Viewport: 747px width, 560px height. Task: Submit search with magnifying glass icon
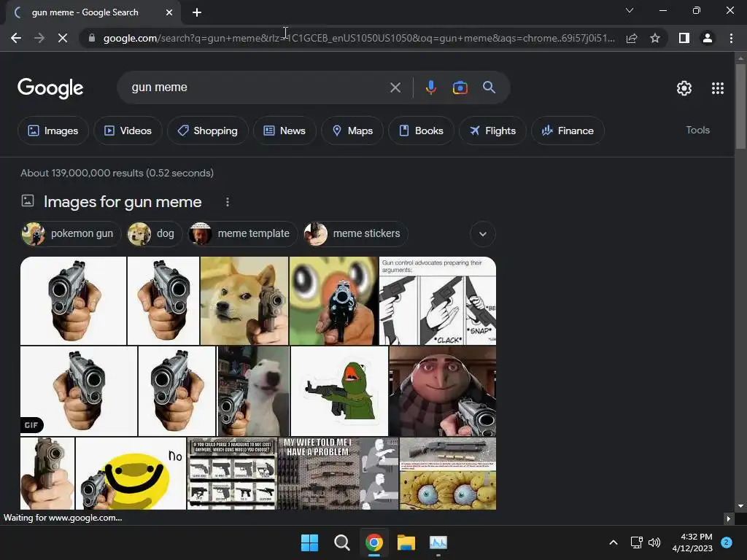pos(489,87)
